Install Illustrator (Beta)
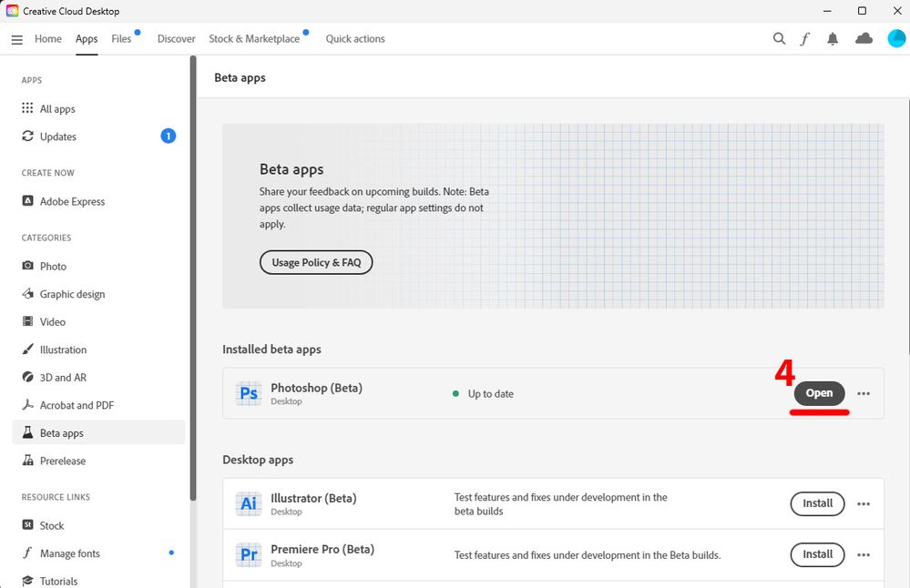 (x=817, y=503)
